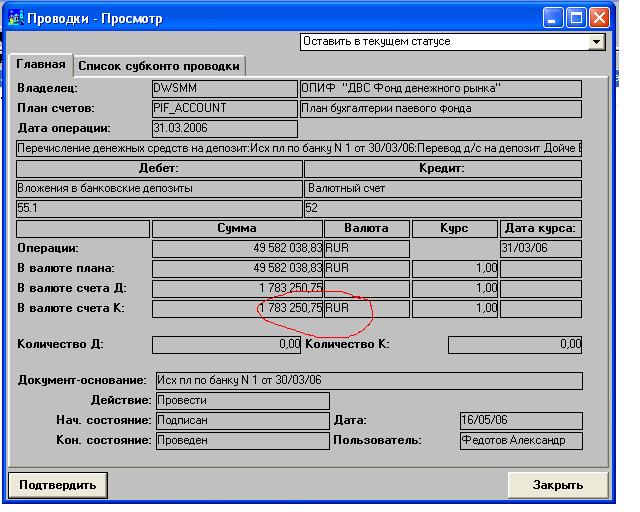Screen dimensions: 640x512
Task: Click the RUR currency in Операции row
Action: pyautogui.click(x=367, y=249)
